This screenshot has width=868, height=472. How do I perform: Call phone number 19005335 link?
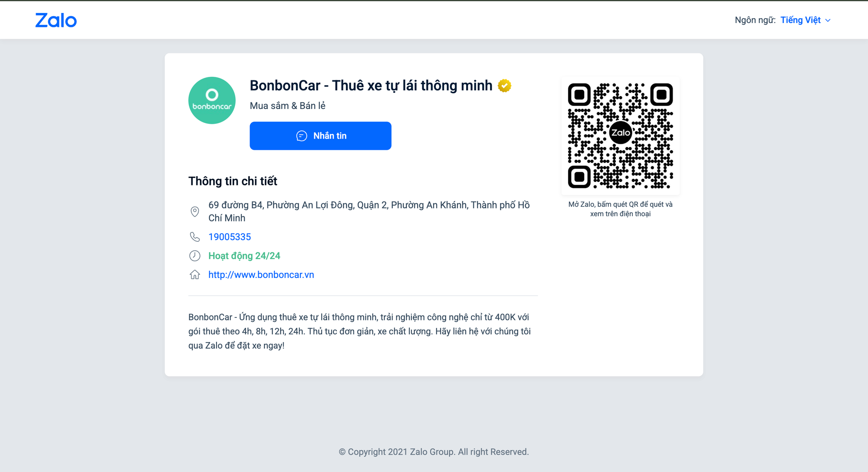[230, 237]
